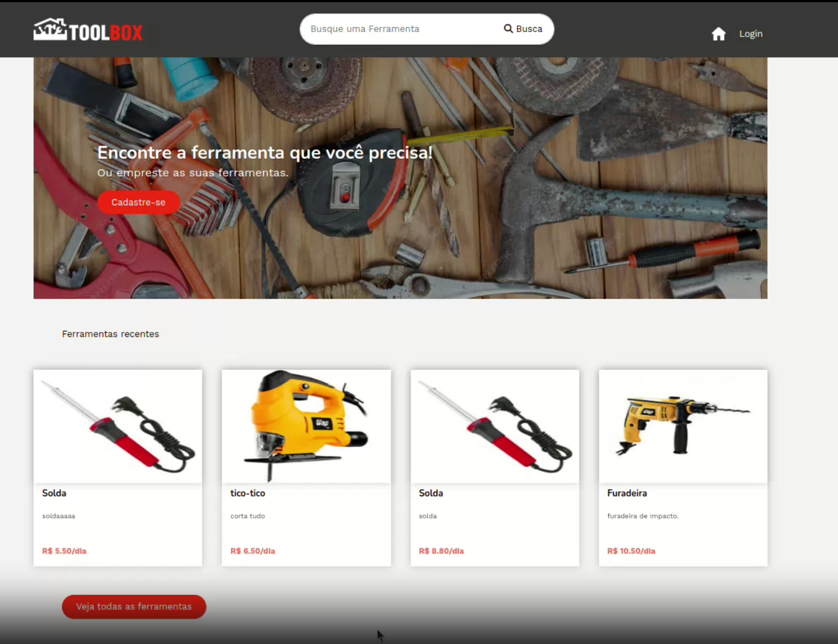Open the Login link
The width and height of the screenshot is (838, 644).
tap(751, 34)
